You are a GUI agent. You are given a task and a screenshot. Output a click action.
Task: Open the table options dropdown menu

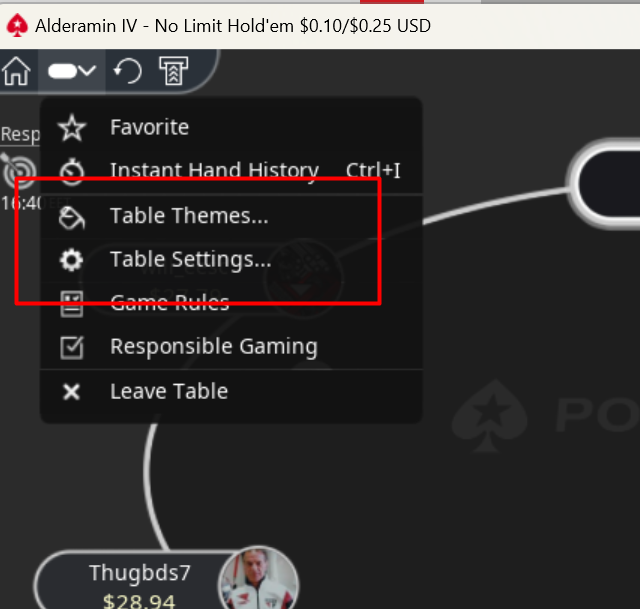72,71
